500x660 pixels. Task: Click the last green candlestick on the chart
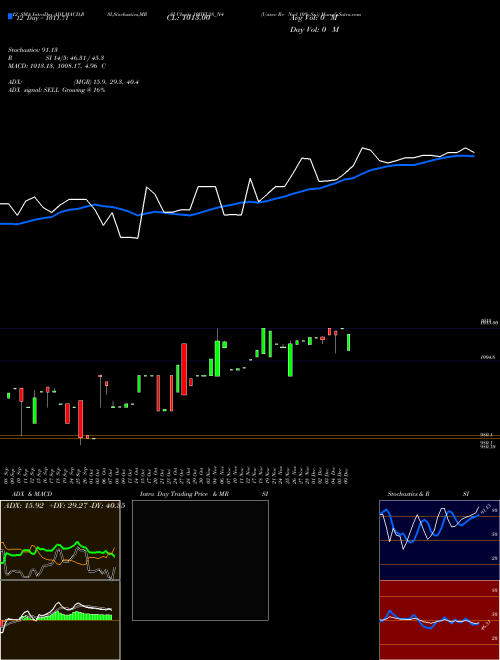[348, 342]
